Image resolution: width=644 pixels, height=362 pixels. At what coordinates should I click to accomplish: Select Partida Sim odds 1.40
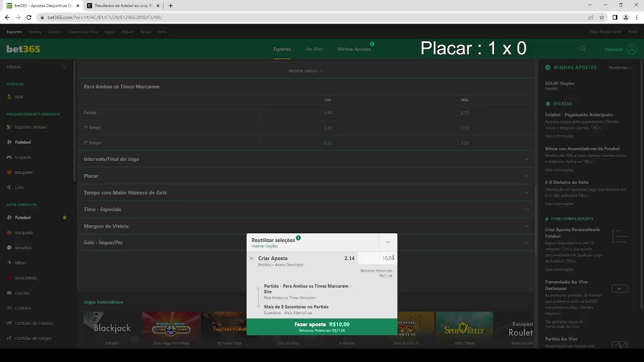(328, 113)
